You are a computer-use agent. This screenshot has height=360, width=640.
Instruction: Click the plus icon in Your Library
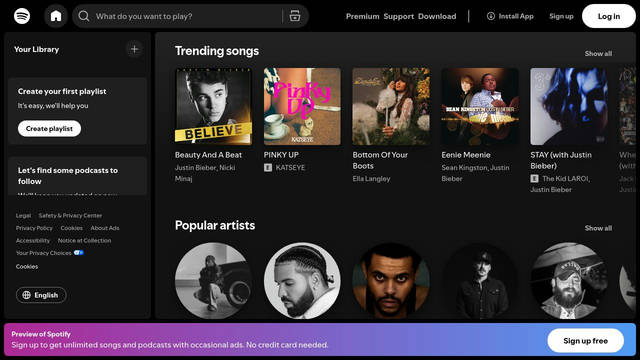coord(134,49)
